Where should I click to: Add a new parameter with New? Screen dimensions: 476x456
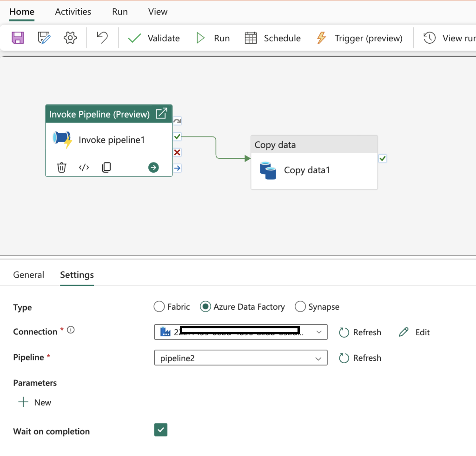pos(34,402)
